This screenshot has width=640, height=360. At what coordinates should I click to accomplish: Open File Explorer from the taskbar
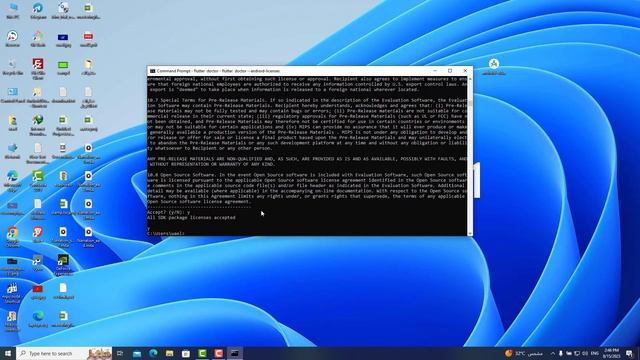170,353
